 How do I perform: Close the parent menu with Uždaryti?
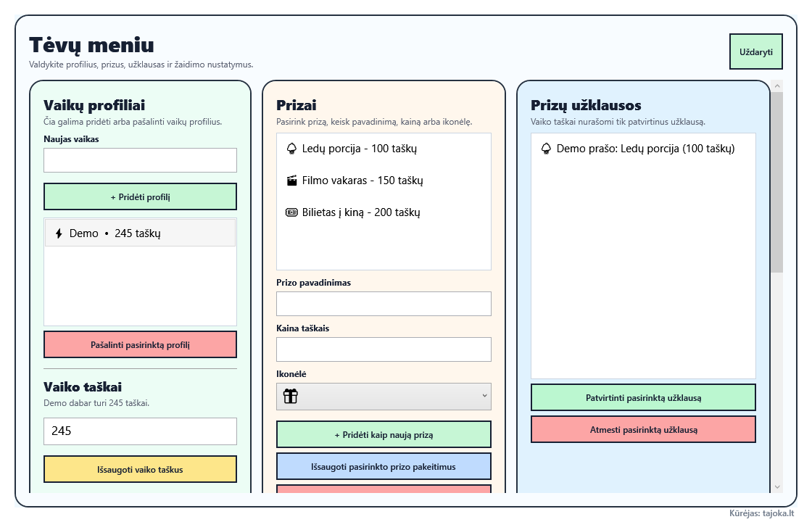(756, 51)
